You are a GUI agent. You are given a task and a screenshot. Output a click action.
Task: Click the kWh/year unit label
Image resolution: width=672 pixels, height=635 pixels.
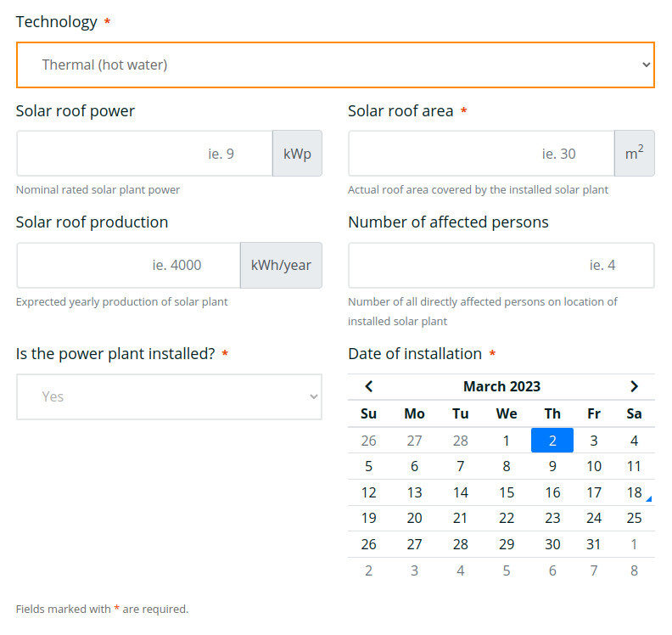pos(281,265)
